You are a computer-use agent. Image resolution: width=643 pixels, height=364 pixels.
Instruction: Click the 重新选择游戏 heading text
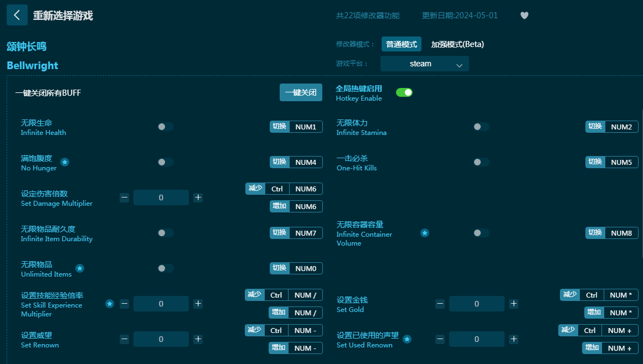pyautogui.click(x=63, y=15)
